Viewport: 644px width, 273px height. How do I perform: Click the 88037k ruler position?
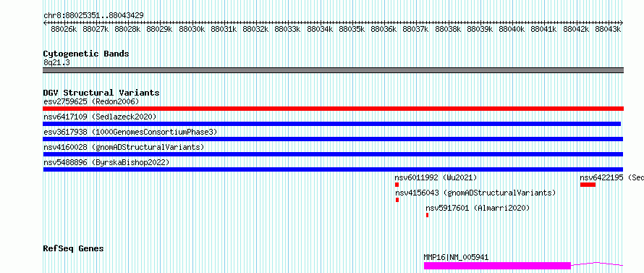[x=416, y=29]
